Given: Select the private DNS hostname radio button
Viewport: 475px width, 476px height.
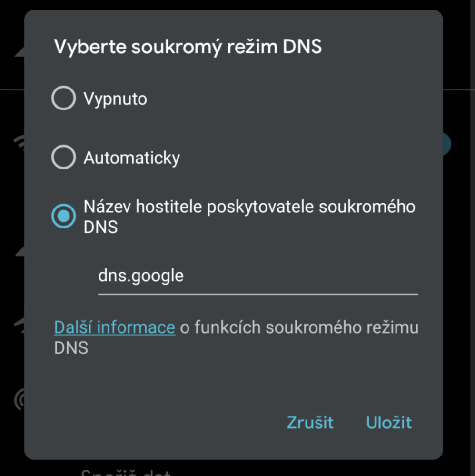Looking at the screenshot, I should 63,217.
